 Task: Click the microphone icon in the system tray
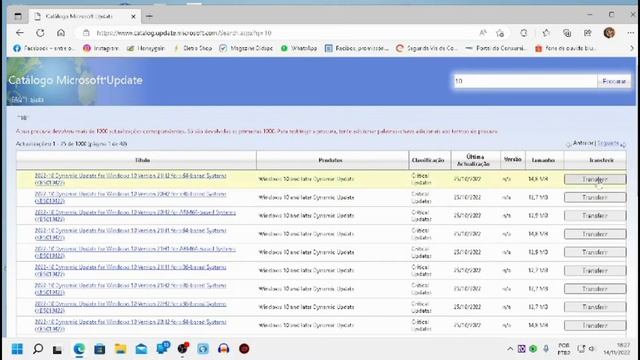tap(546, 349)
